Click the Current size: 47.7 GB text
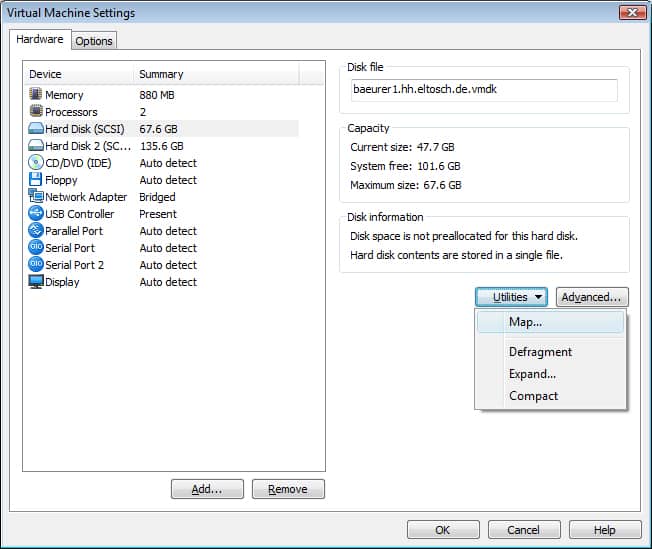The height and width of the screenshot is (549, 652). pos(402,147)
